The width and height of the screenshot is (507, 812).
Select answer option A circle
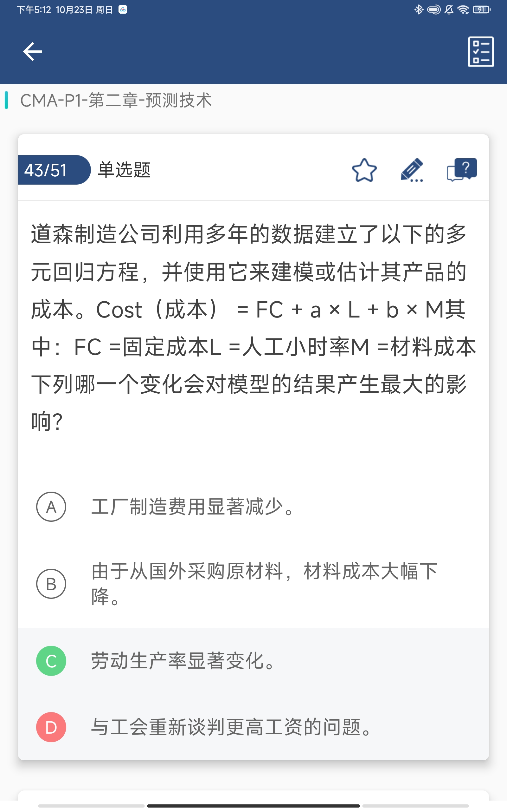tap(51, 507)
